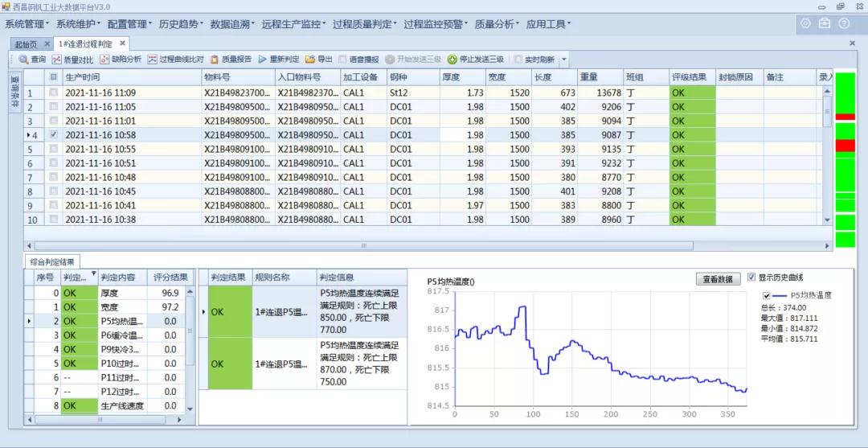Screen dimensions: 868x448
Task: Click the 重新判定 re-judge play icon
Action: (x=262, y=60)
